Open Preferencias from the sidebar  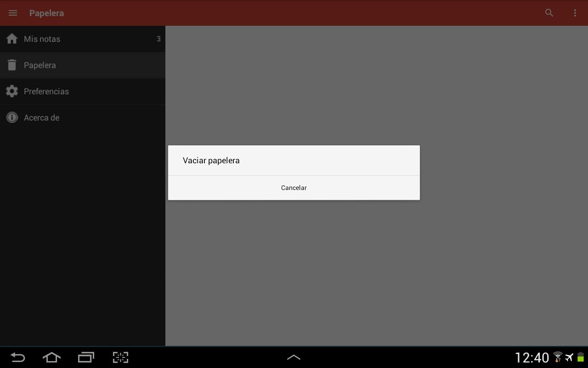point(83,91)
